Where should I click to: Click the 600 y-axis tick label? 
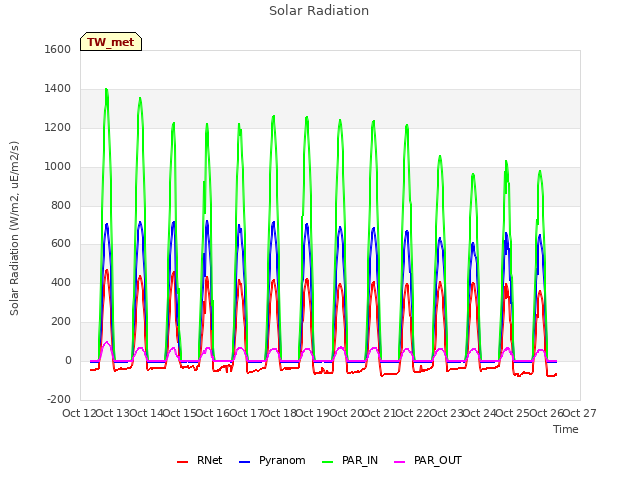pos(61,244)
